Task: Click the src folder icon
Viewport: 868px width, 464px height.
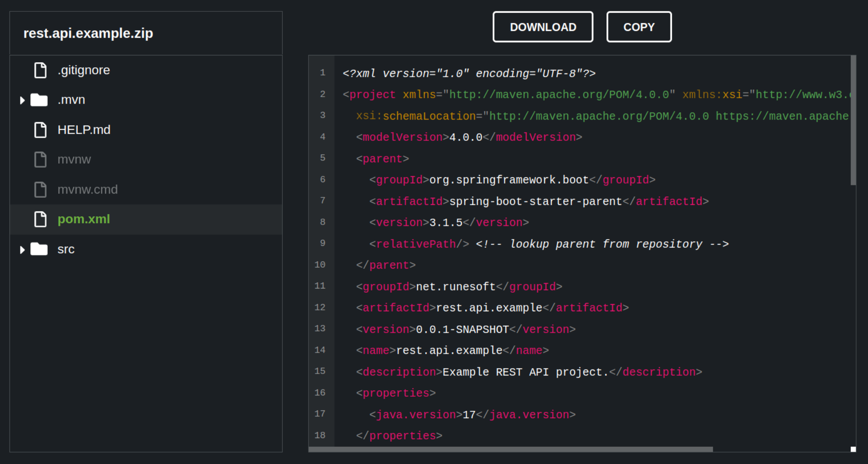Action: tap(39, 249)
